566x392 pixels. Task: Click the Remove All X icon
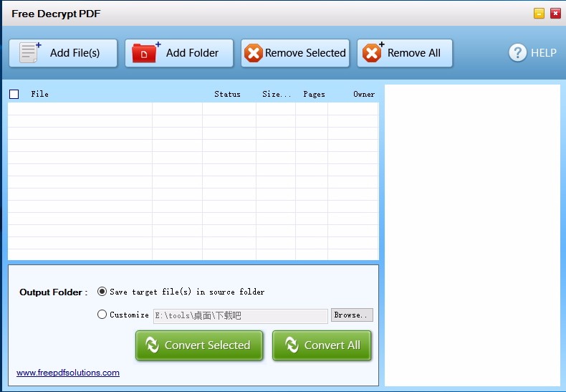coord(373,53)
